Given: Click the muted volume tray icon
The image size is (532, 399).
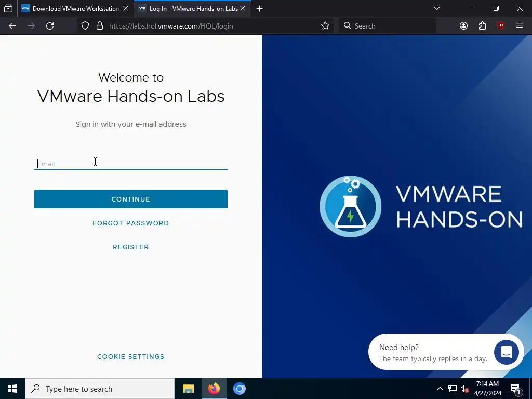Looking at the screenshot, I should pos(464,389).
